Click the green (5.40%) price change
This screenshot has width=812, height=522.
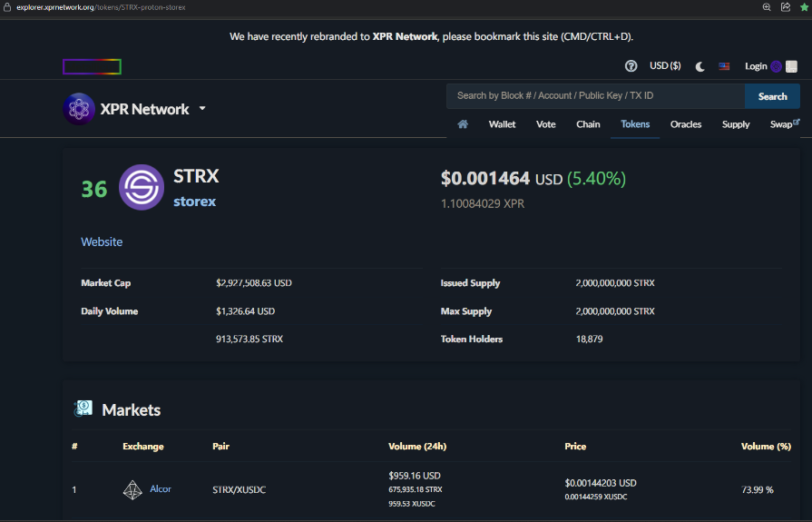(x=597, y=179)
